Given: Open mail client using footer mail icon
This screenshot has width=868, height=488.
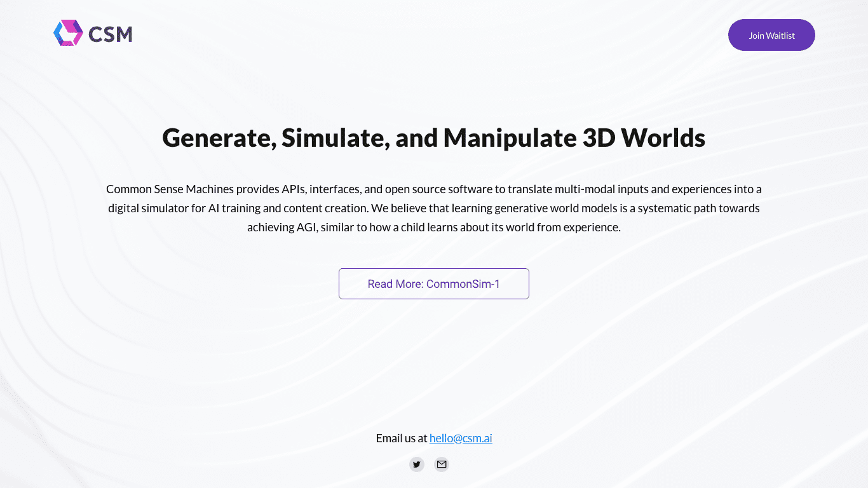Looking at the screenshot, I should pos(442,464).
